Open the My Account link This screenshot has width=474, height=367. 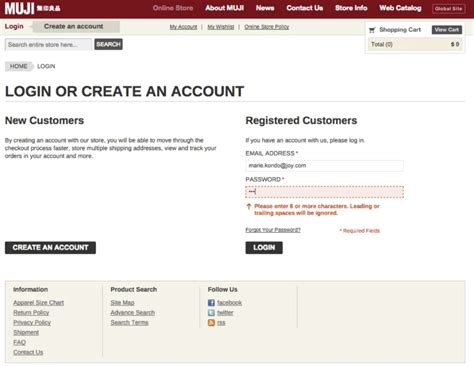click(x=183, y=27)
